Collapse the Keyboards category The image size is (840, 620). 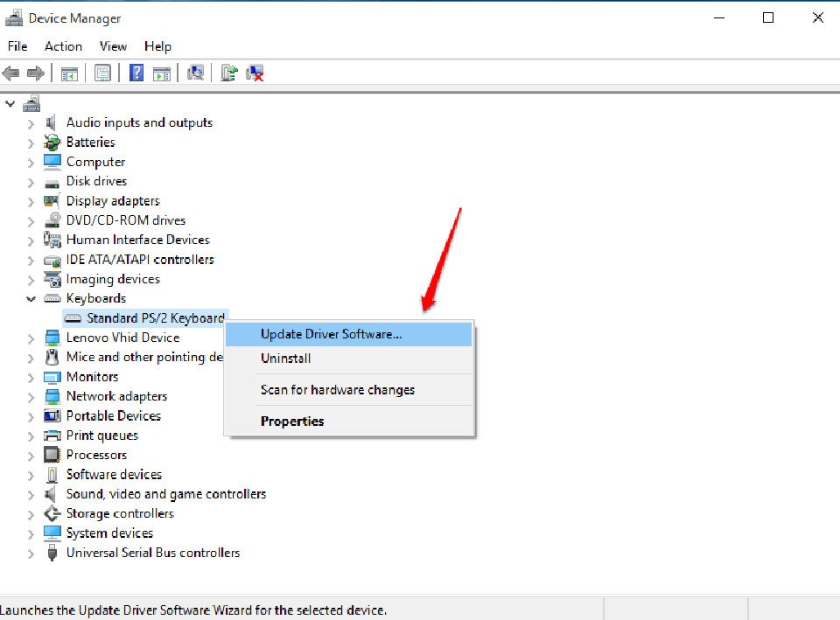click(x=31, y=298)
